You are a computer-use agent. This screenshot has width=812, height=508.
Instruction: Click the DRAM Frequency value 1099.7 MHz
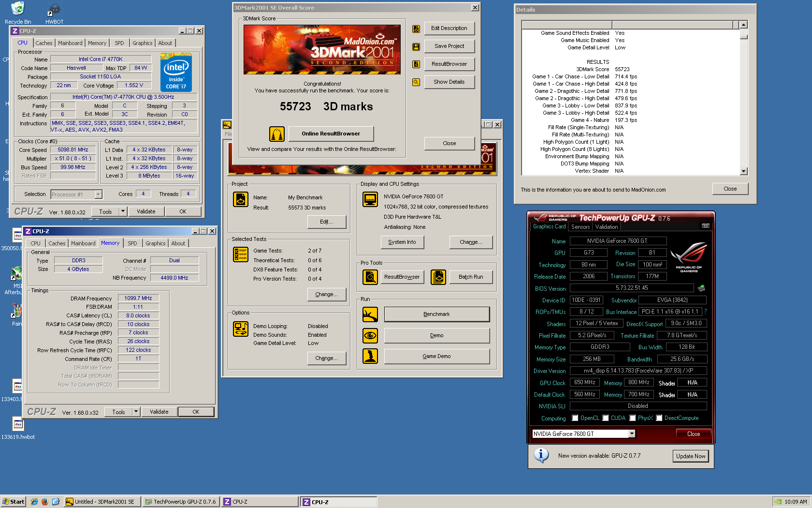click(x=138, y=298)
